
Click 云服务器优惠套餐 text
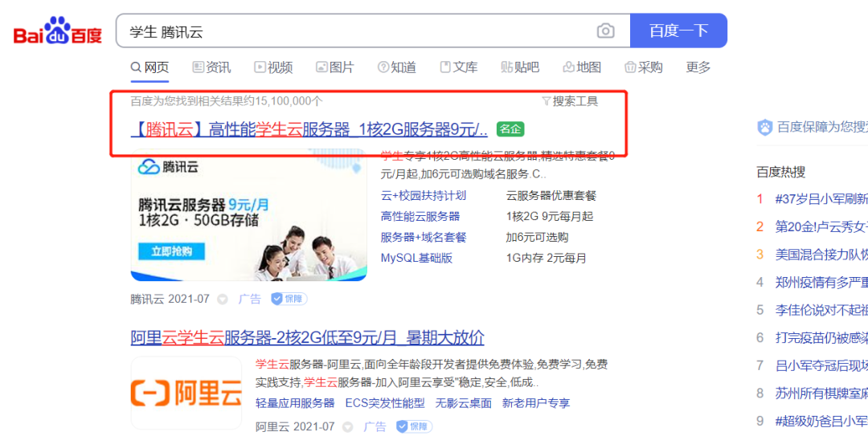point(551,195)
